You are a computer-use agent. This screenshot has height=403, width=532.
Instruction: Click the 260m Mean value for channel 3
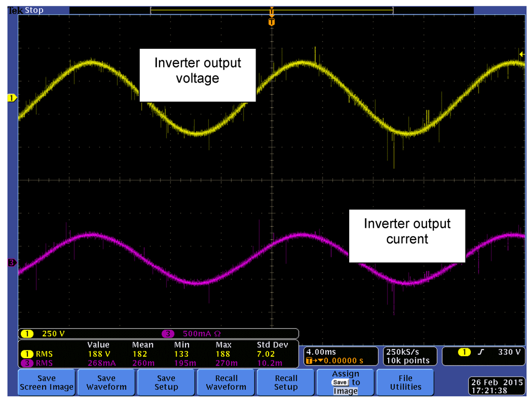point(143,363)
